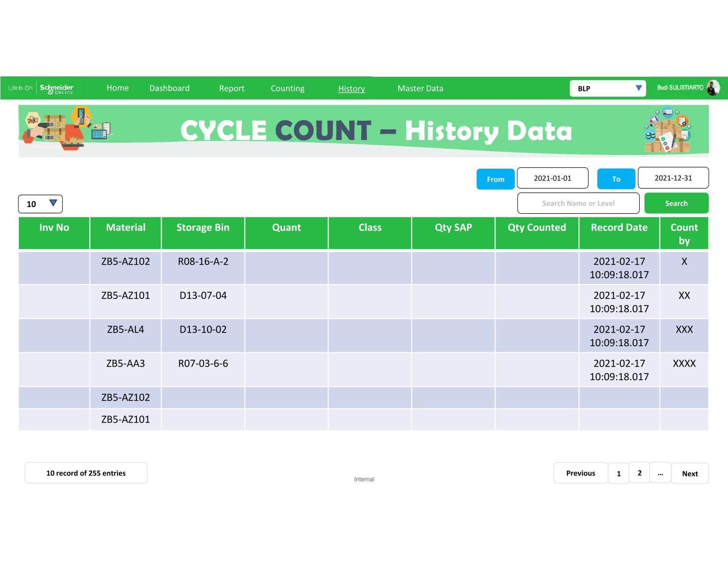
Task: Click the Previous page button
Action: click(x=581, y=473)
